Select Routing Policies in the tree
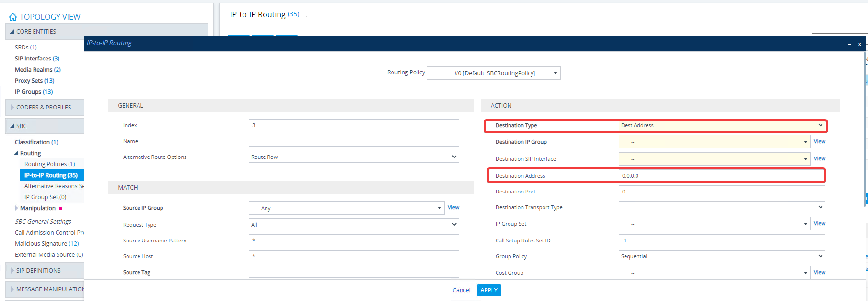The height and width of the screenshot is (301, 868). coord(49,164)
